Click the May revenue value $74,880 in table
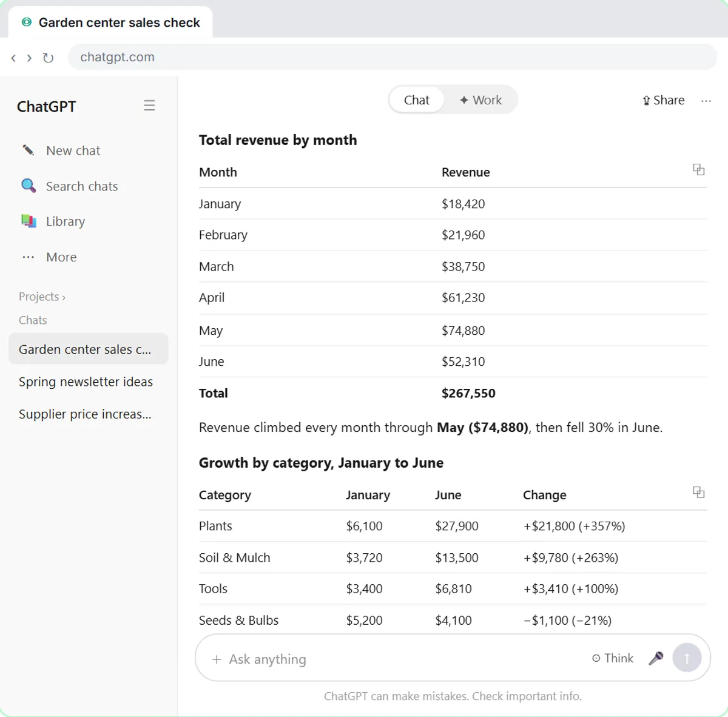This screenshot has width=728, height=717. pos(463,331)
